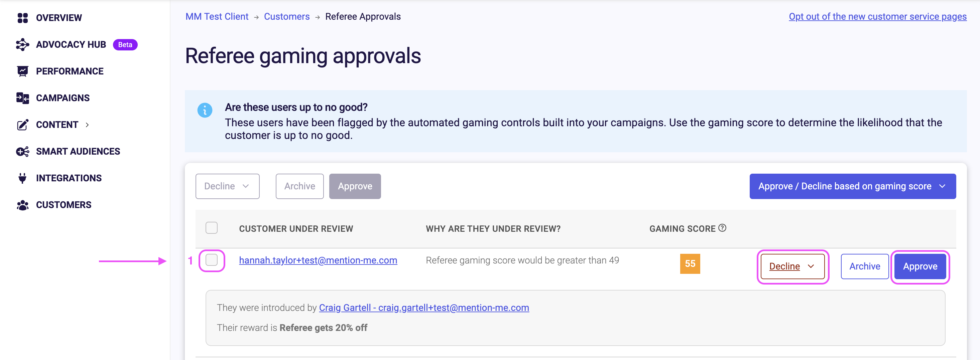Click Opt out of the new customer service pages
This screenshot has height=360, width=980.
tap(878, 17)
